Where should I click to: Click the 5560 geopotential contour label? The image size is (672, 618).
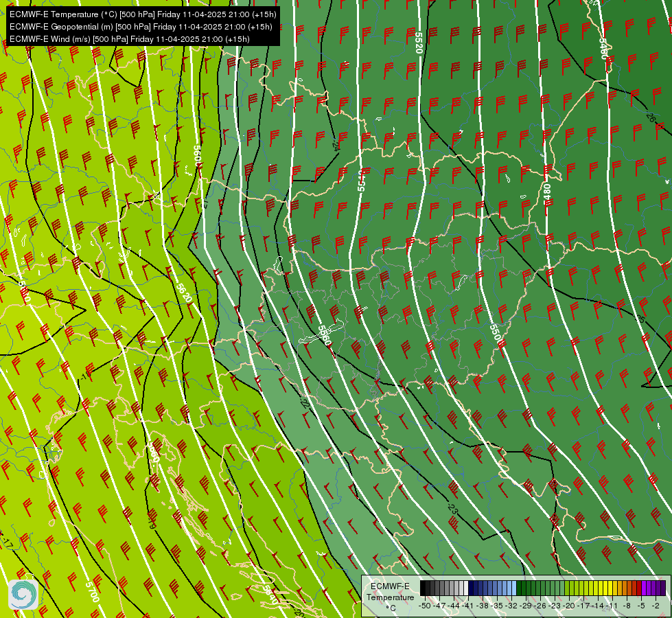coord(325,335)
